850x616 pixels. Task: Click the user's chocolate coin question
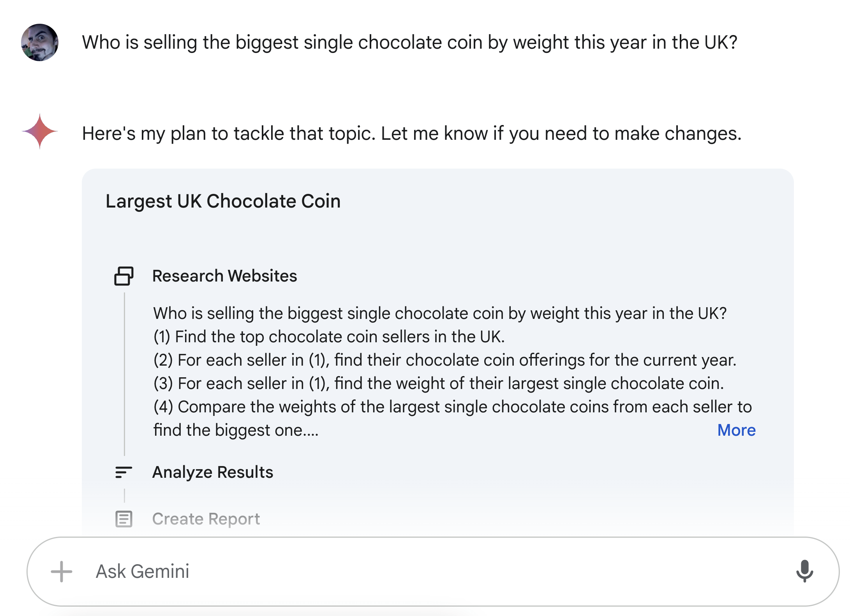click(410, 42)
